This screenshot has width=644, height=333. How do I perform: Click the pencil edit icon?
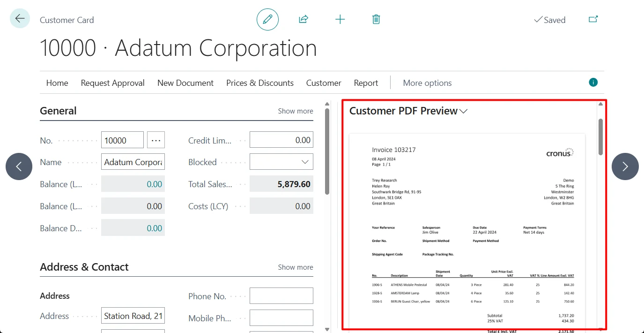click(267, 19)
